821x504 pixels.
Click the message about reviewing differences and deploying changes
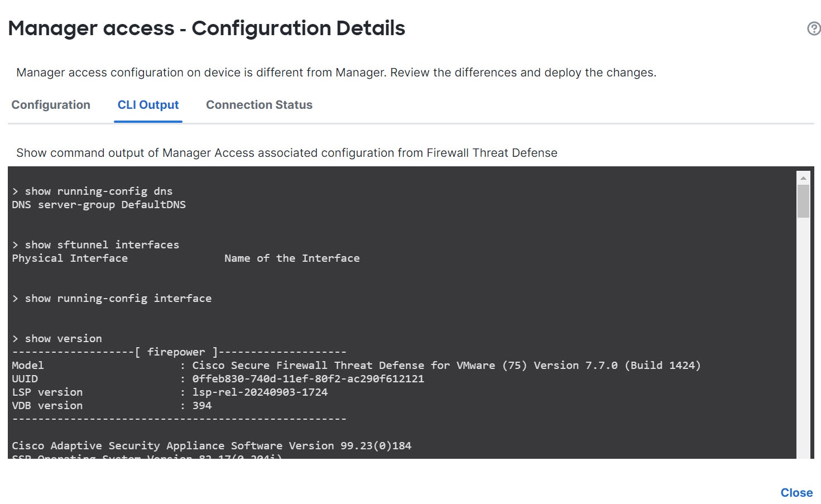336,73
